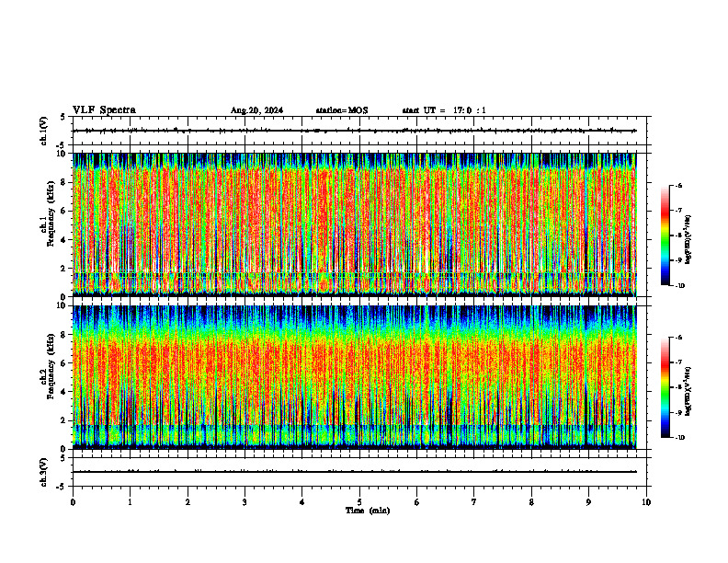Click the 'ch.1(V)' axis label
The height and width of the screenshot is (563, 728).
pos(44,131)
